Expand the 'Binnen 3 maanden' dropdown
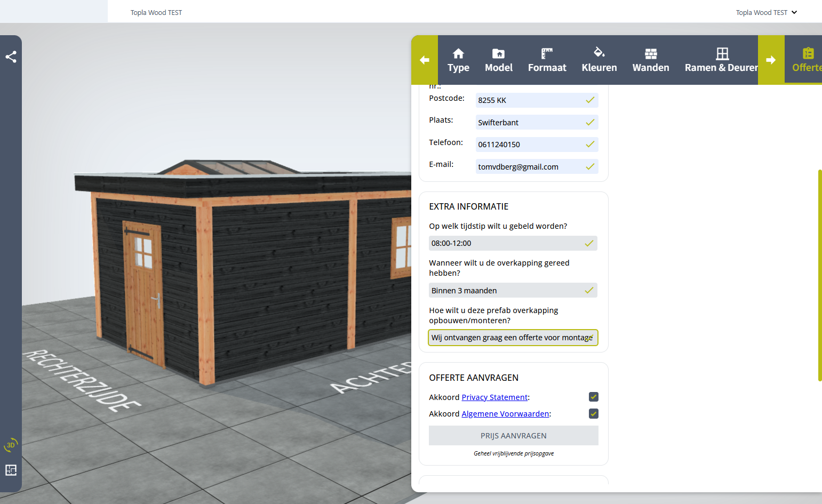This screenshot has width=822, height=504. coord(513,290)
